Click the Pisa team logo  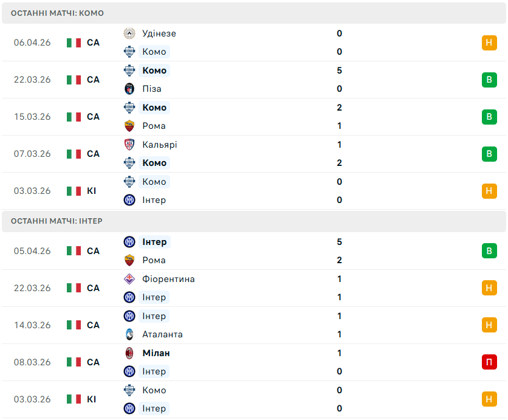click(x=129, y=89)
